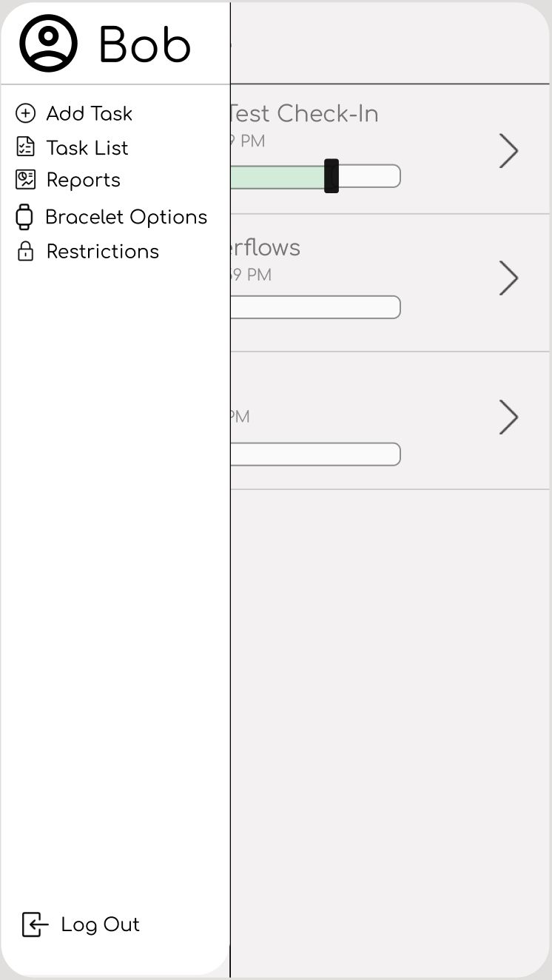Expand the third task's right chevron
552x980 pixels.
(508, 417)
